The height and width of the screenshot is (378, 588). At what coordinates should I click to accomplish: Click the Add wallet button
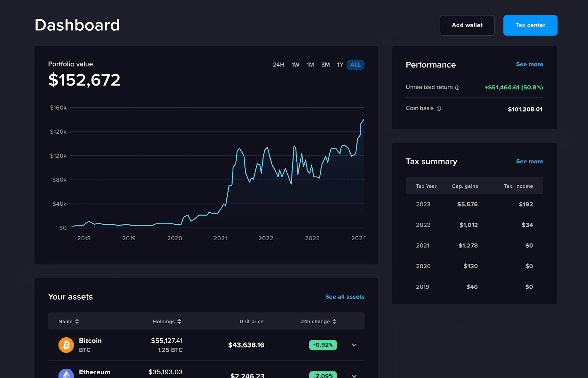467,25
